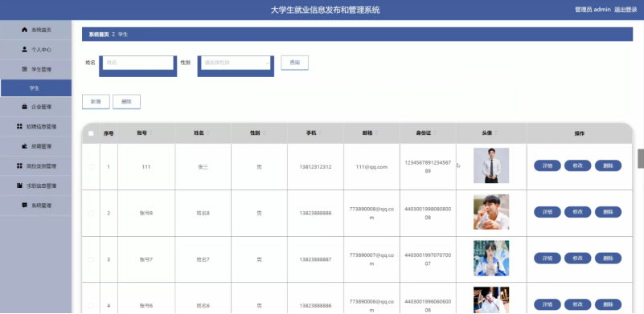Select the 学生 submenu item in sidebar
Image resolution: width=644 pixels, height=314 pixels.
pos(35,88)
